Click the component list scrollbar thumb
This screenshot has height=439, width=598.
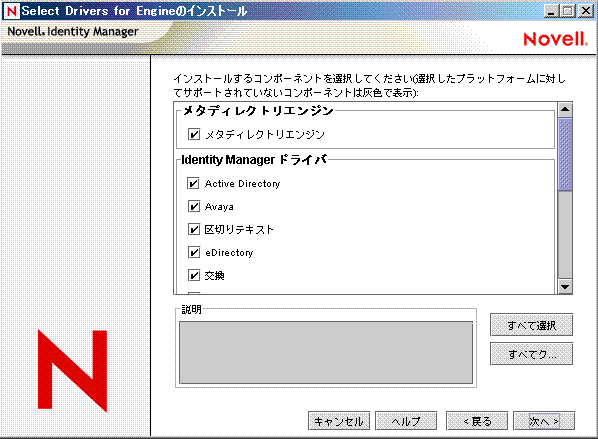tap(565, 154)
